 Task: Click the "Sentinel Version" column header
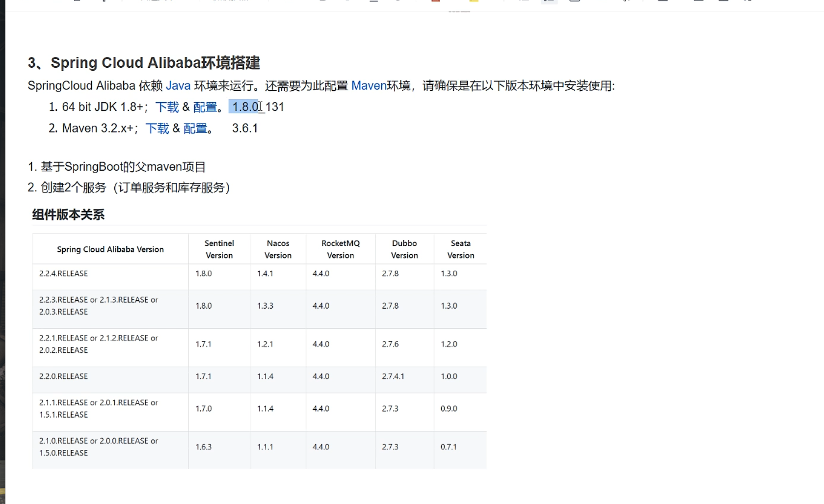click(x=219, y=249)
